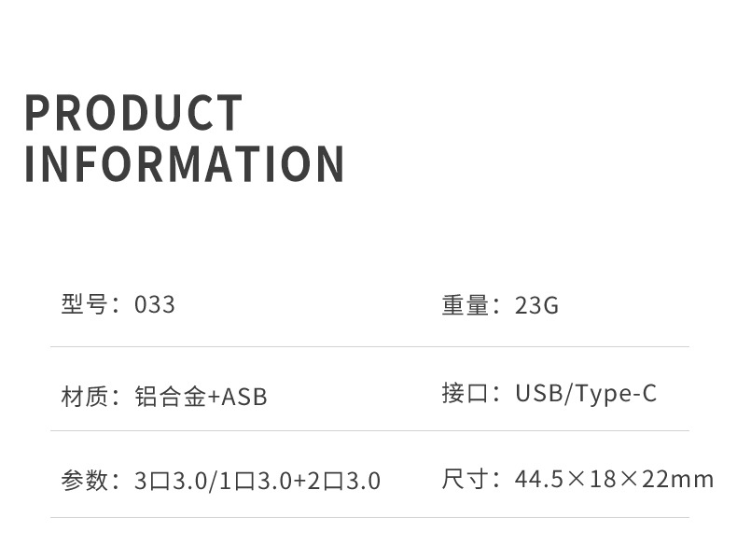The image size is (737, 560).
Task: Click the weight value 23G
Action: point(536,305)
